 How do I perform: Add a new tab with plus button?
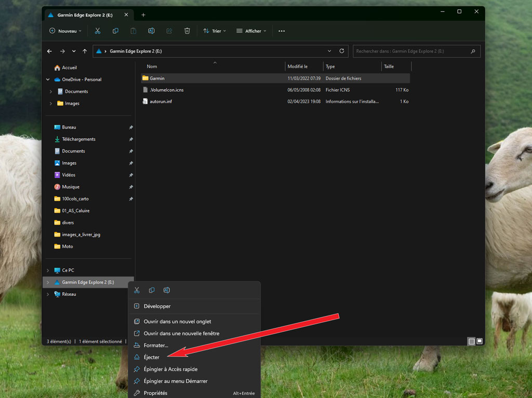pyautogui.click(x=143, y=15)
